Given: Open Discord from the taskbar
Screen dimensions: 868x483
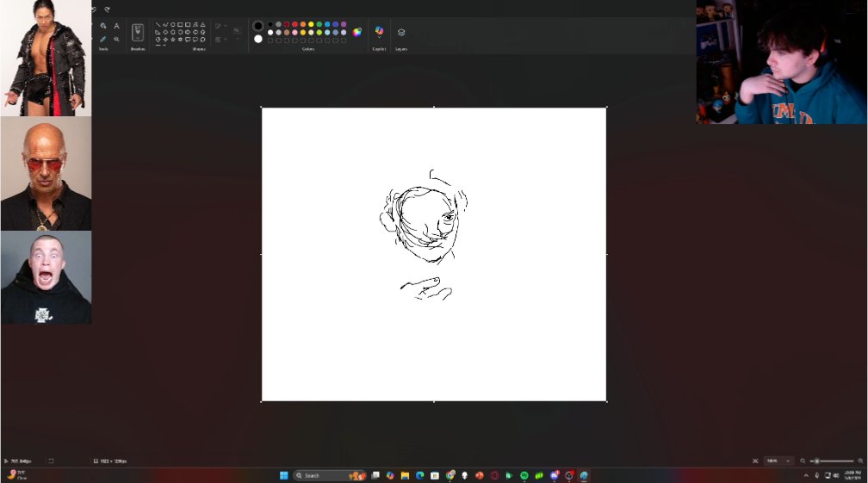Looking at the screenshot, I should coord(555,475).
